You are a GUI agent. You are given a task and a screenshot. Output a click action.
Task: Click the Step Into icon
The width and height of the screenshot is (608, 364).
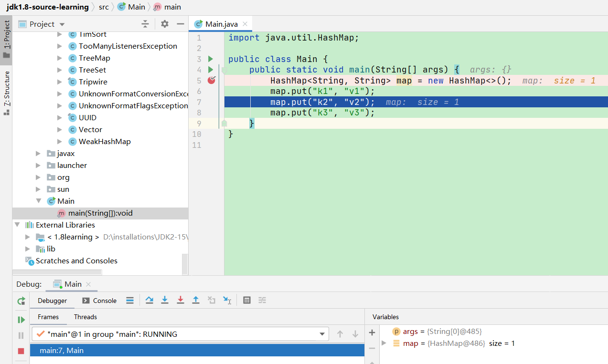(165, 300)
